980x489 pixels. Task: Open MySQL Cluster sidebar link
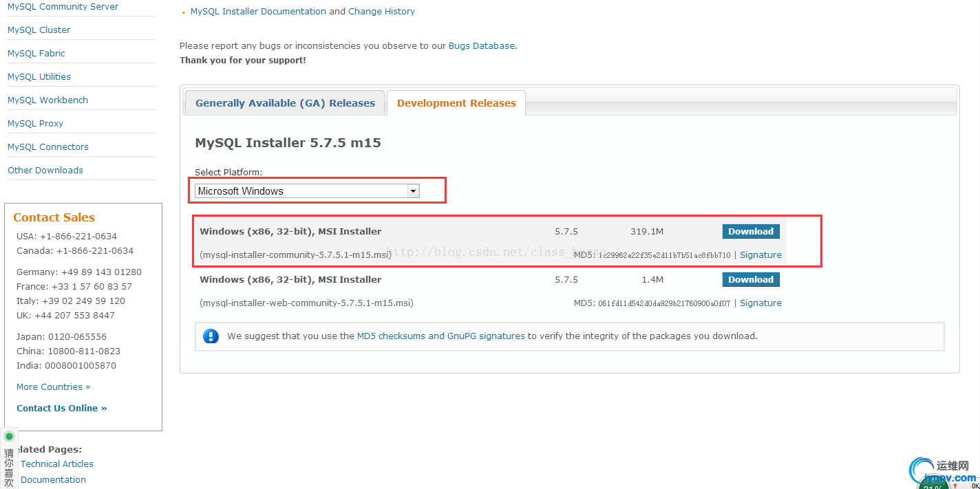pyautogui.click(x=39, y=30)
